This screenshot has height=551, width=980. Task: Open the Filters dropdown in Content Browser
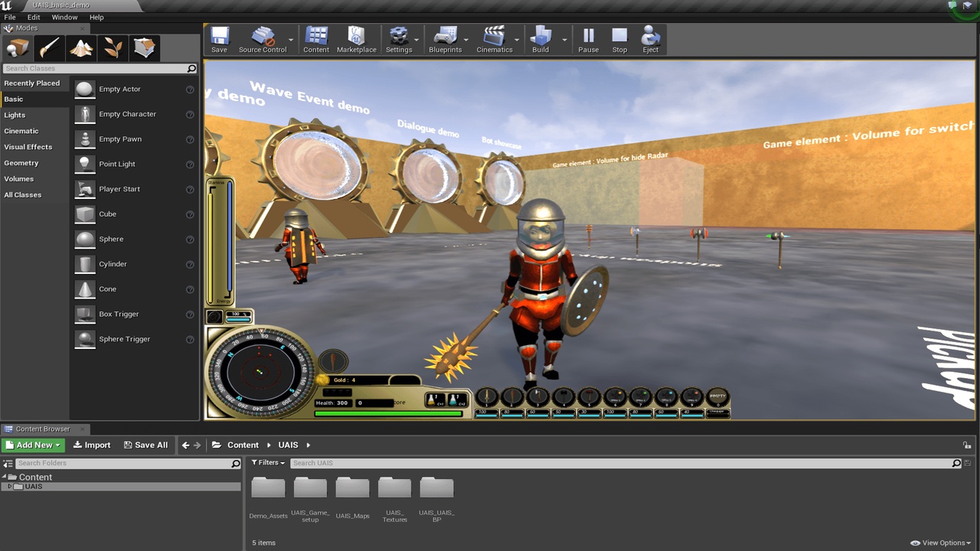(269, 462)
